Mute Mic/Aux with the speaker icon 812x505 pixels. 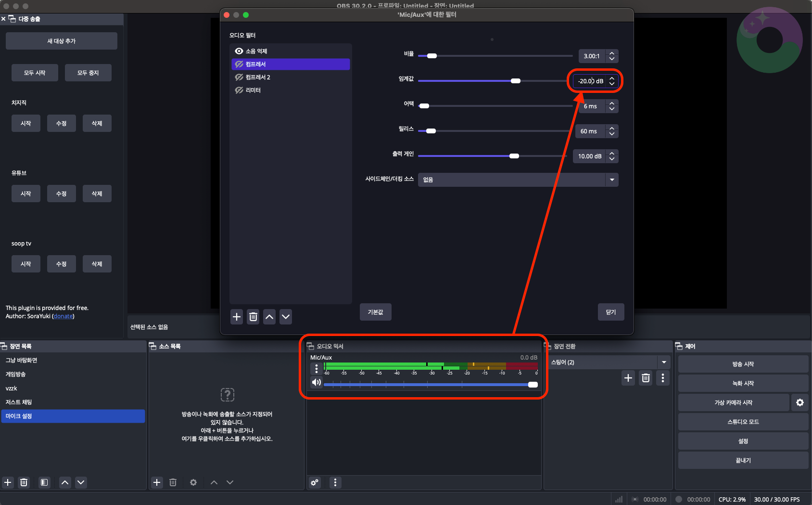pos(316,382)
